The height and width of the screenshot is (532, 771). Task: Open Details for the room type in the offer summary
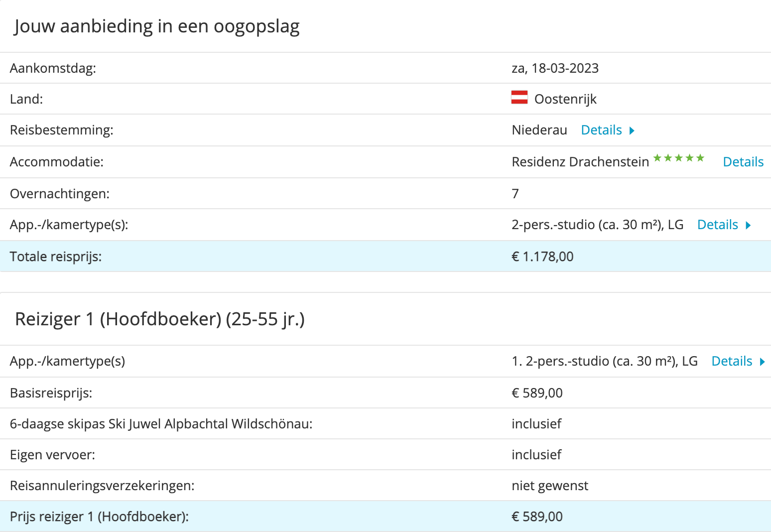[717, 225]
